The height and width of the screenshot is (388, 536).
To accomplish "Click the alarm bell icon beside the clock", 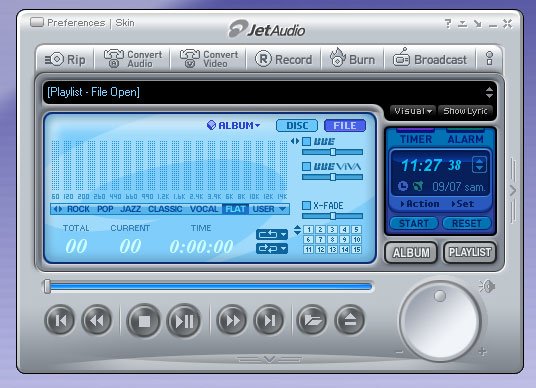I will pos(418,186).
